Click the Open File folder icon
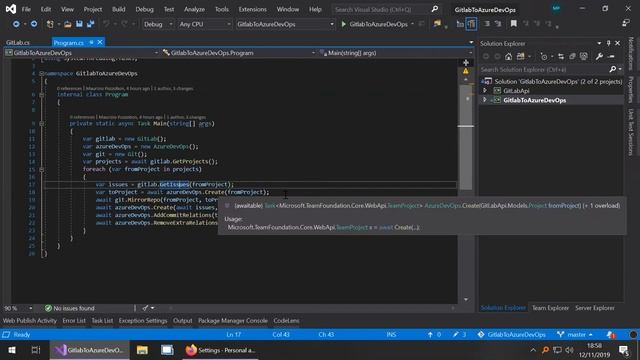 point(68,24)
